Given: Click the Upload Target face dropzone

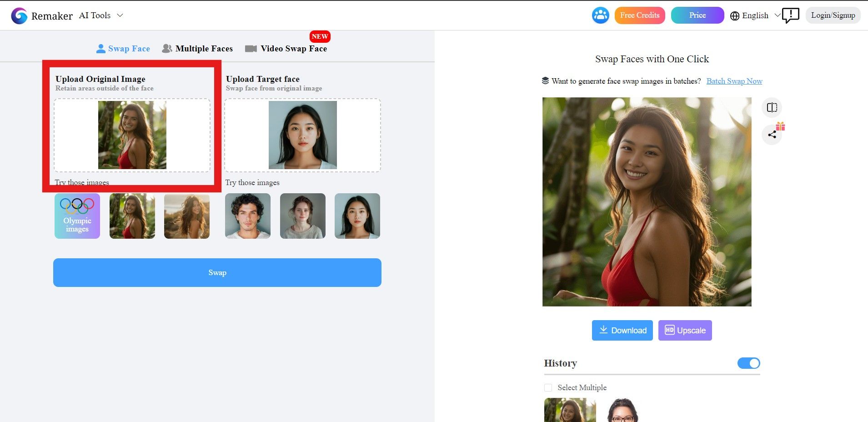Looking at the screenshot, I should (x=303, y=136).
